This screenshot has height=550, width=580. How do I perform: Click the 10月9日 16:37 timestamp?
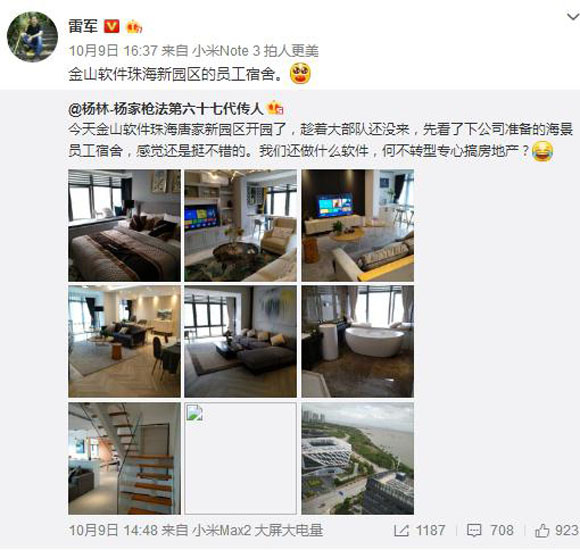(x=113, y=51)
